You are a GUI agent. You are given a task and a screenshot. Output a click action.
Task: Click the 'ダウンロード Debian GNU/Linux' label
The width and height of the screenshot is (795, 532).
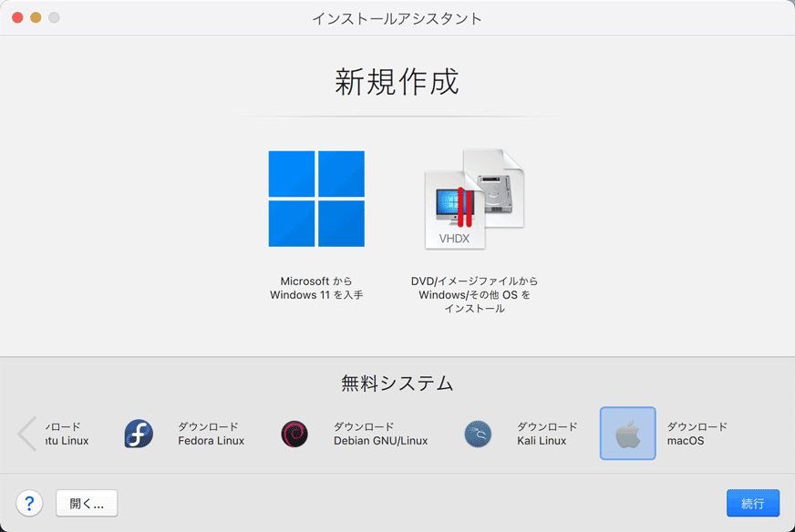(381, 434)
